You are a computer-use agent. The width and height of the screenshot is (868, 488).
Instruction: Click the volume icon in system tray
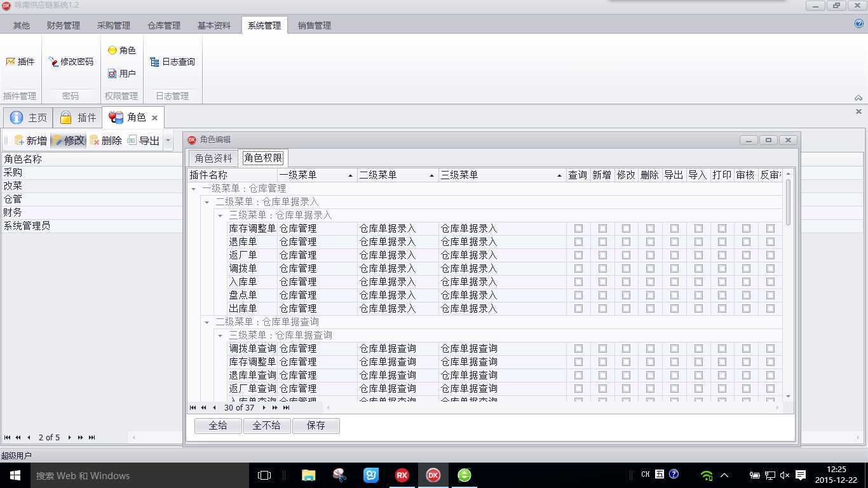click(x=785, y=475)
